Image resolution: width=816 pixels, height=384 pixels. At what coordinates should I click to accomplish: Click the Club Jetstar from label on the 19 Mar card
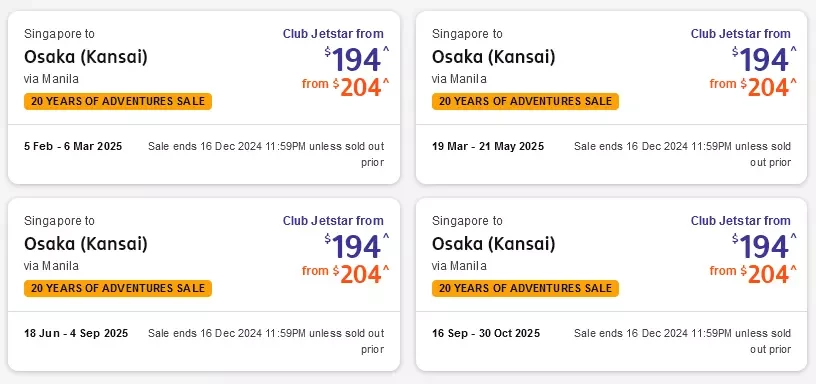click(741, 34)
